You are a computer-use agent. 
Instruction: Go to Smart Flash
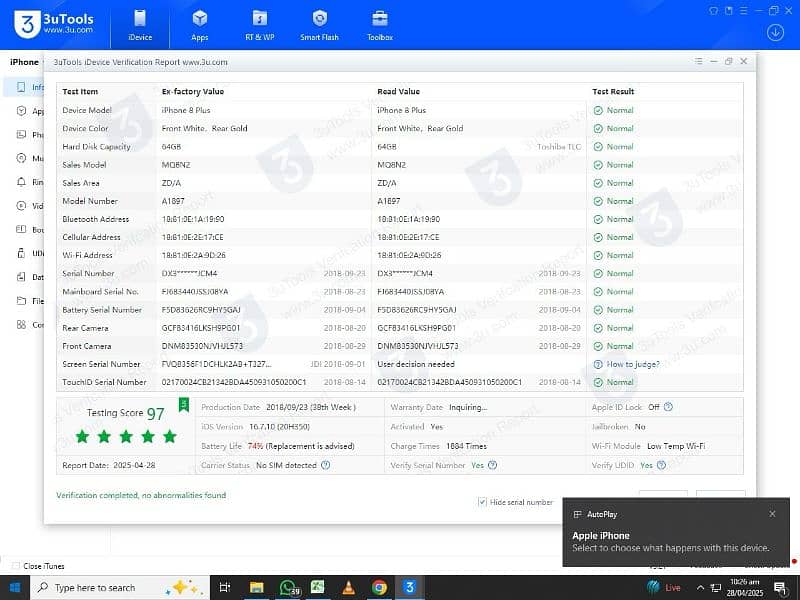(x=319, y=24)
